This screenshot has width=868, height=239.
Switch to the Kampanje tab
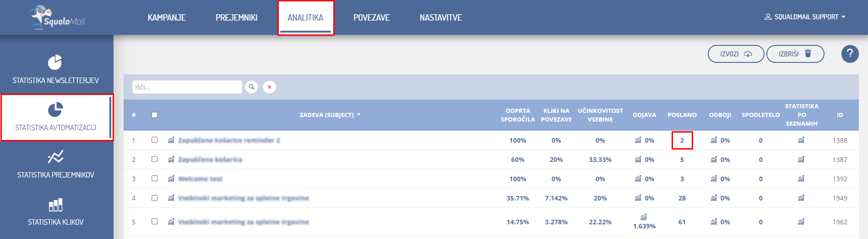coord(167,17)
